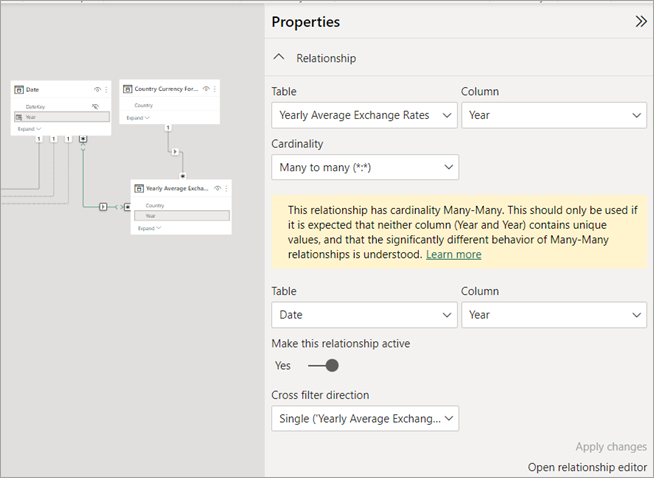
Task: Expand the Date table's columns
Action: [x=28, y=129]
